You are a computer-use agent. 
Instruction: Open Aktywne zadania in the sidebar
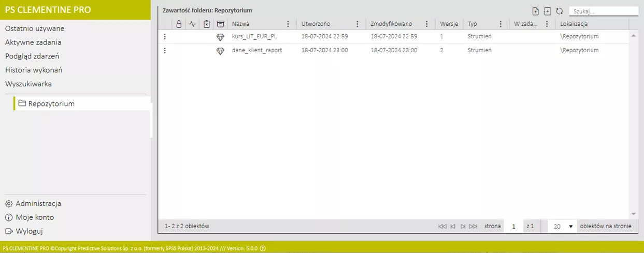coord(33,42)
